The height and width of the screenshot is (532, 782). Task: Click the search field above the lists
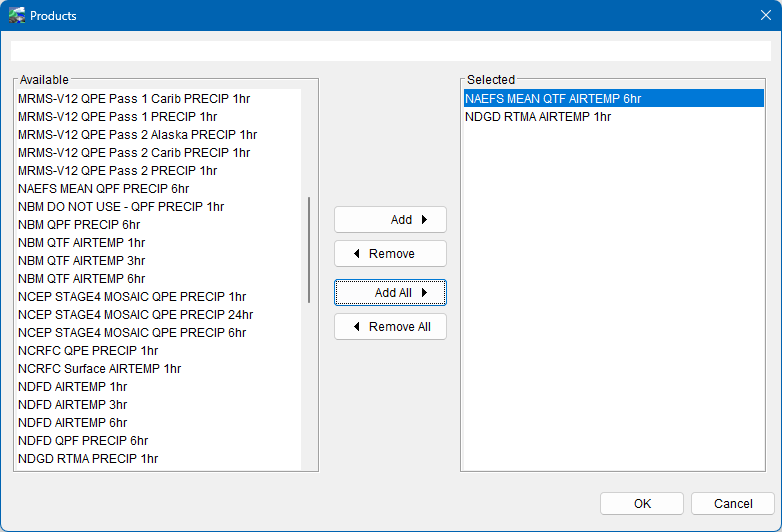click(391, 51)
